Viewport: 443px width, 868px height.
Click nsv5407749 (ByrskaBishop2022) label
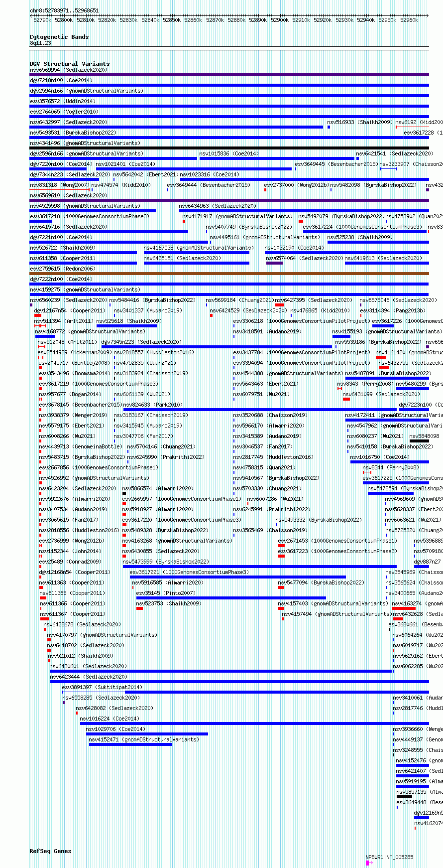point(249,227)
